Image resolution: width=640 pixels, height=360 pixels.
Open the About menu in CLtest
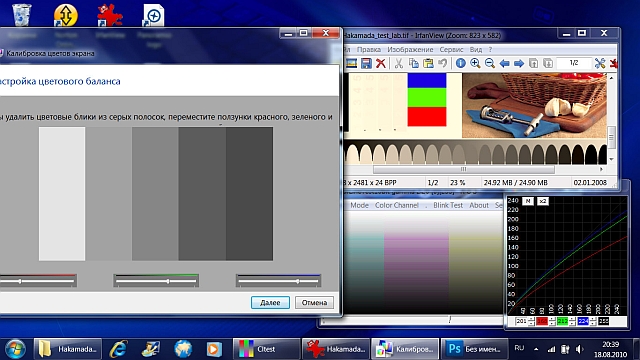(479, 205)
